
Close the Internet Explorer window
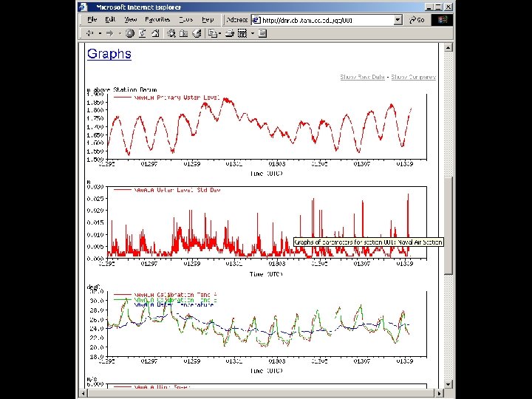point(449,7)
